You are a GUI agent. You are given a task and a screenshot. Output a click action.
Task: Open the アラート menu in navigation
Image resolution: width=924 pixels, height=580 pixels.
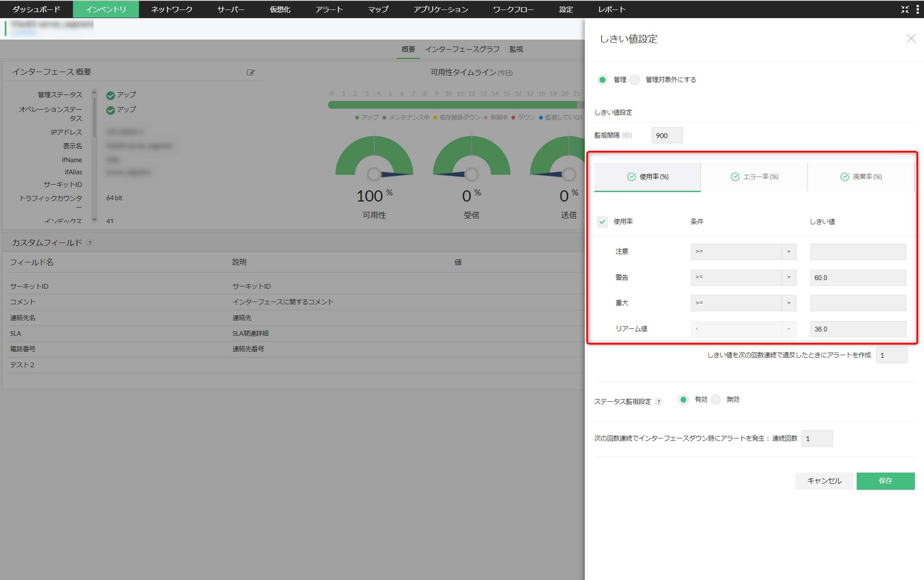[329, 9]
